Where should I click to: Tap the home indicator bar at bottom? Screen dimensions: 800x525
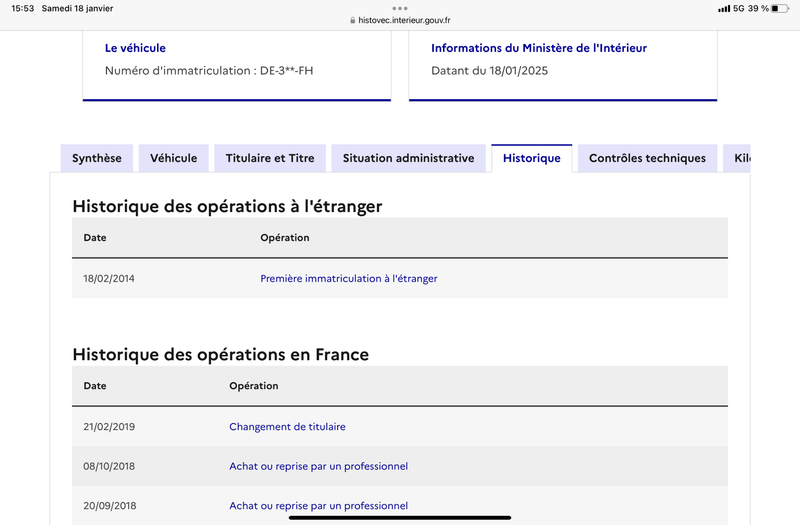click(400, 517)
